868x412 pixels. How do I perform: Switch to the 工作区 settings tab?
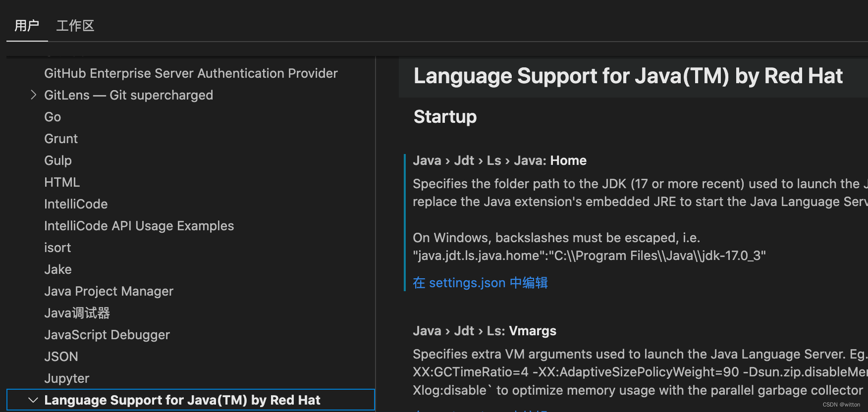(75, 26)
